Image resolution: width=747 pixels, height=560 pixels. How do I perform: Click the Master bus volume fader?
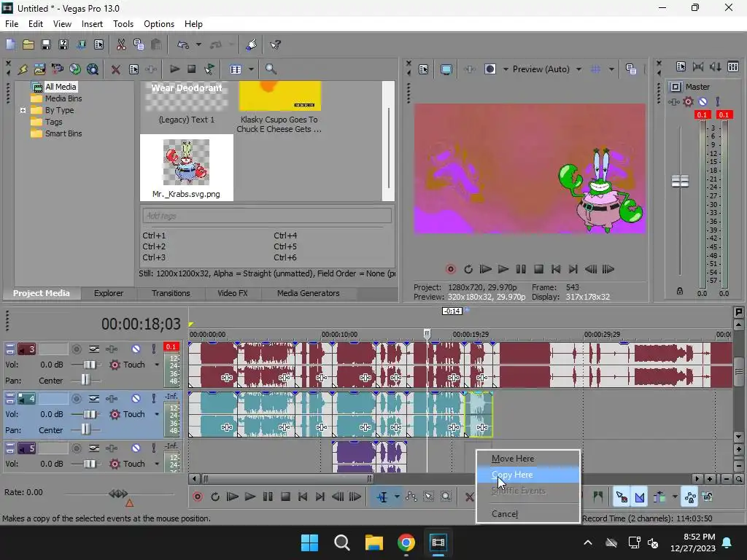coord(680,181)
